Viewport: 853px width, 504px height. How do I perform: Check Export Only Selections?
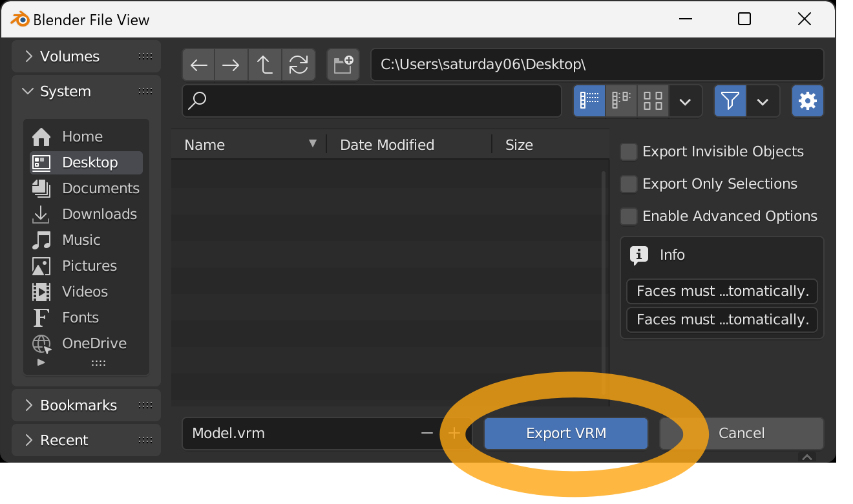[629, 184]
